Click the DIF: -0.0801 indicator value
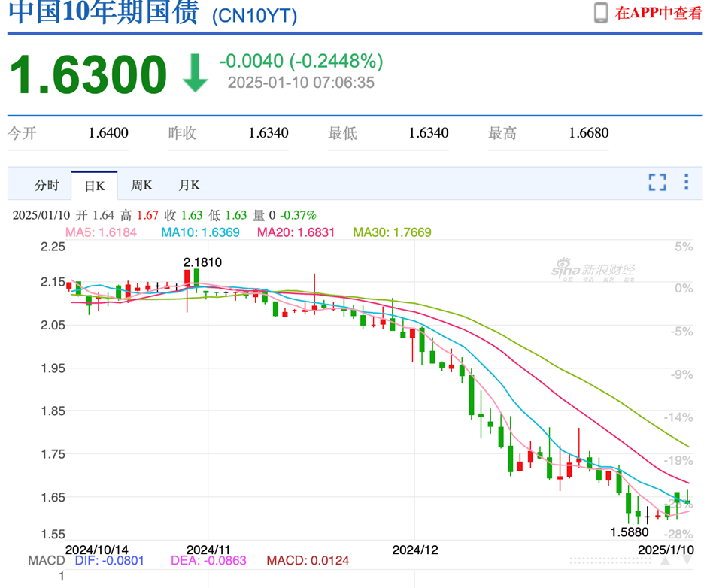 point(110,560)
